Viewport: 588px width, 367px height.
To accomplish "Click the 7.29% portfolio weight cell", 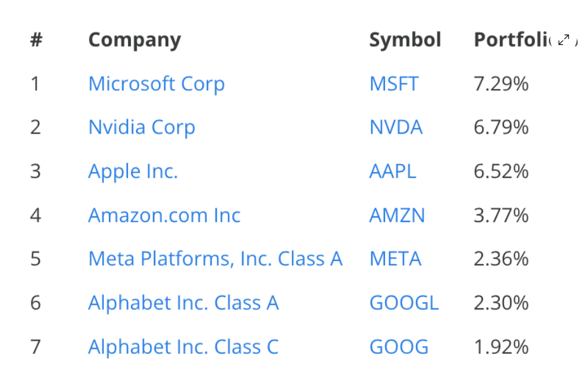I will click(501, 84).
